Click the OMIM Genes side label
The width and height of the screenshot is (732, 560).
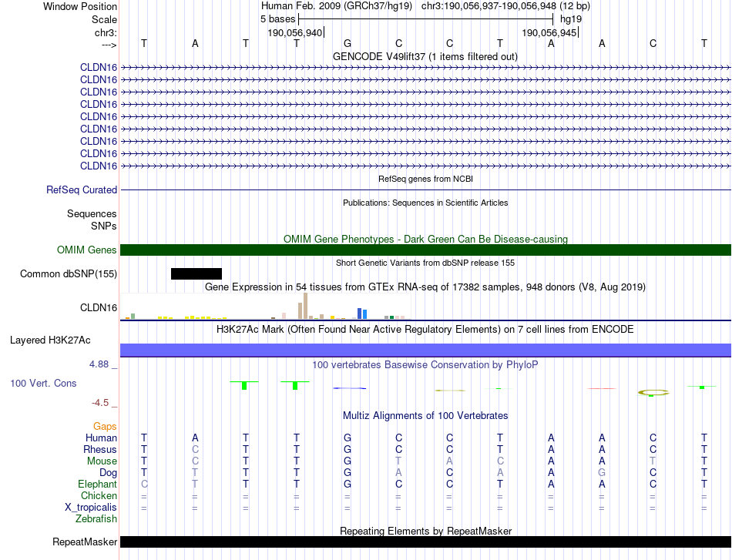(87, 250)
